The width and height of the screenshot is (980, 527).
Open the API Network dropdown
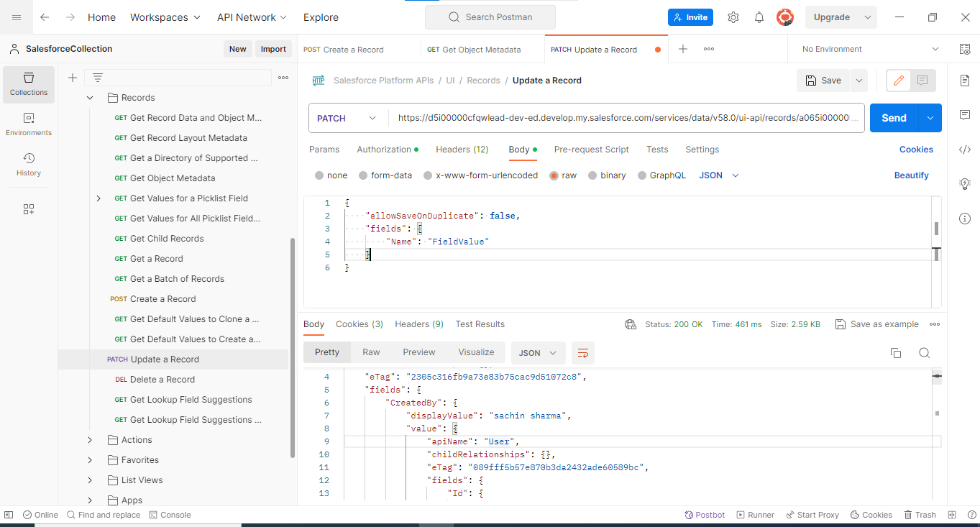(252, 17)
